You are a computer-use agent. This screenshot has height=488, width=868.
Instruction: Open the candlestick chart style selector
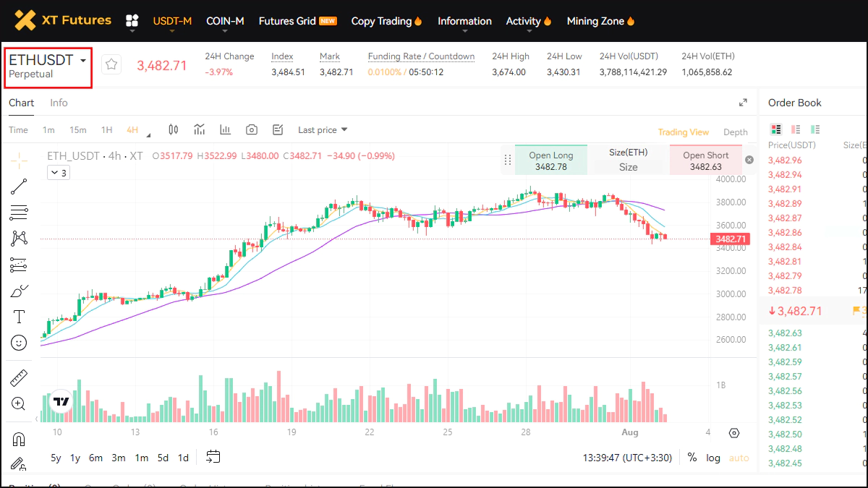(173, 130)
